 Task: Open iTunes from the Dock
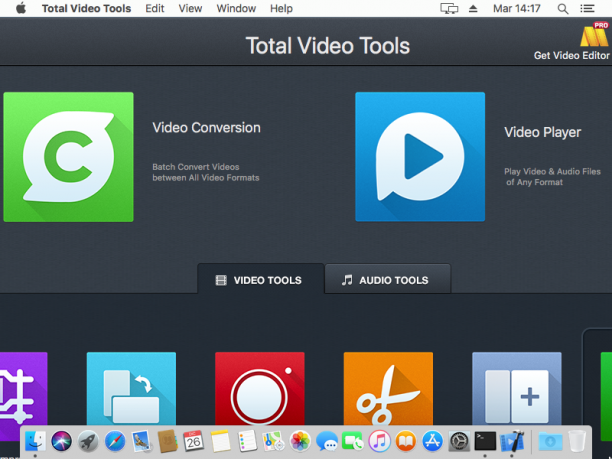379,441
